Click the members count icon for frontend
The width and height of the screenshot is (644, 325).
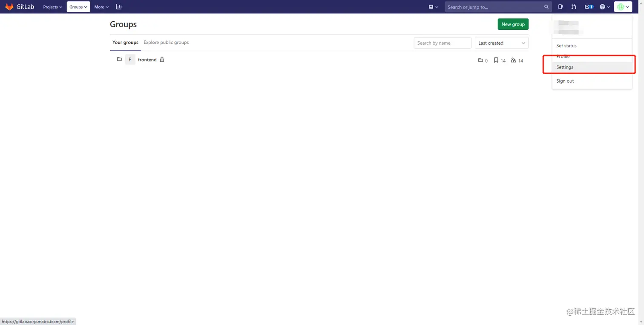coord(514,60)
